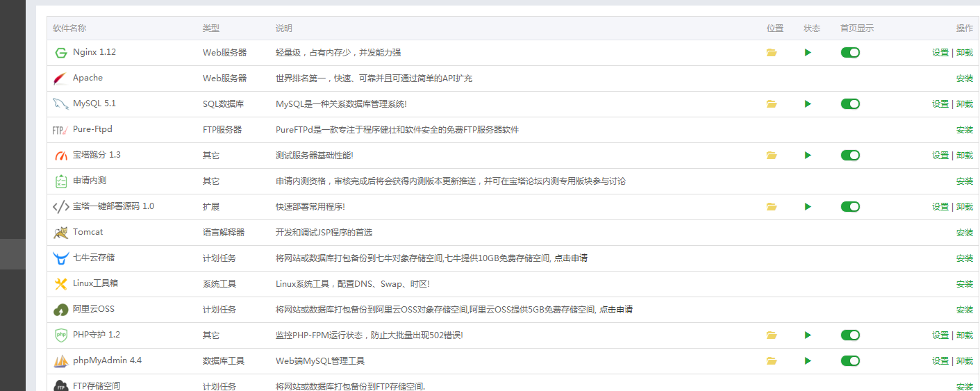The height and width of the screenshot is (391, 980).
Task: Click the 类型 column header
Action: click(x=211, y=28)
